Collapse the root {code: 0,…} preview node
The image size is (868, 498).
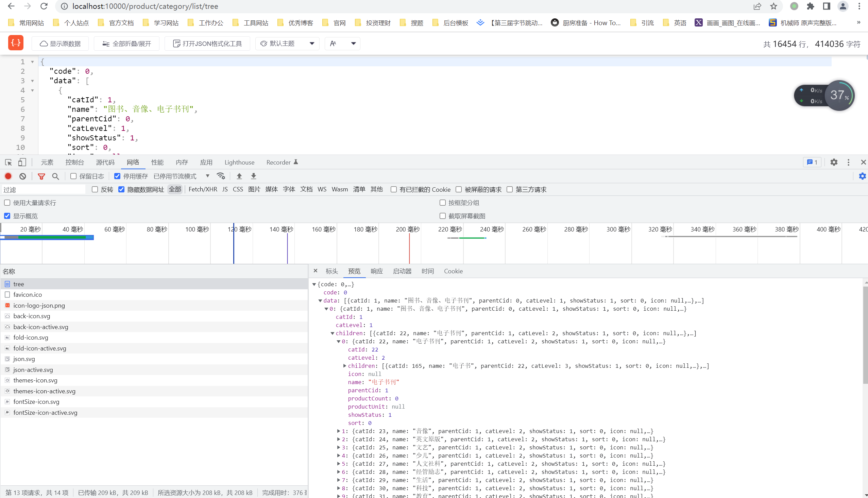click(314, 284)
